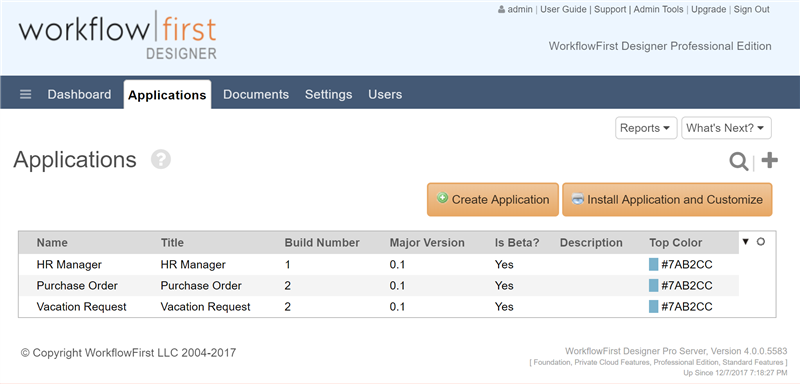Screen dimensions: 800x384
Task: Open Admin Tools link
Action: coord(658,10)
